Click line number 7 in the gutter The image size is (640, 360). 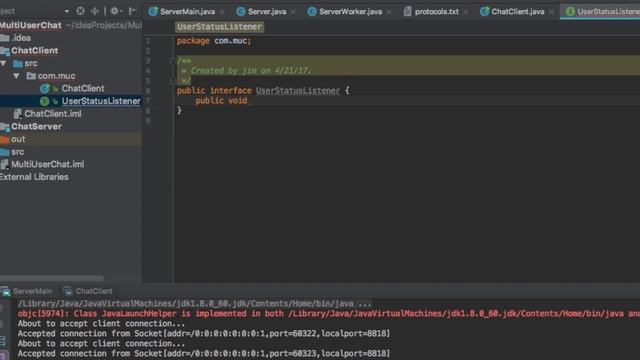148,100
